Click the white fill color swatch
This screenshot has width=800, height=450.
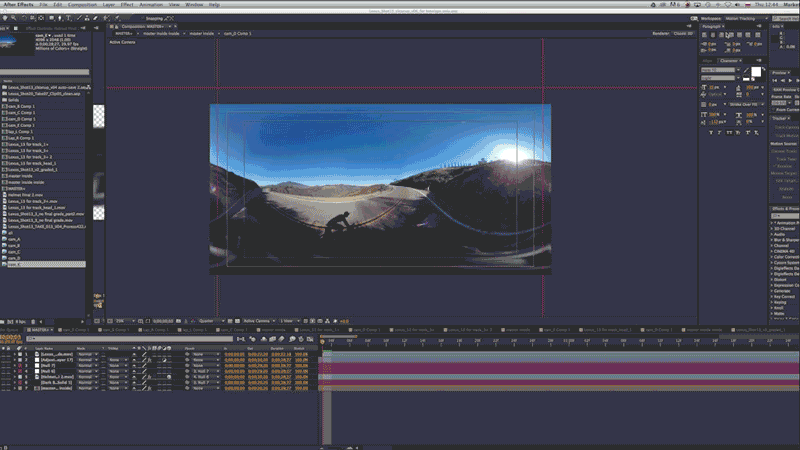(756, 72)
